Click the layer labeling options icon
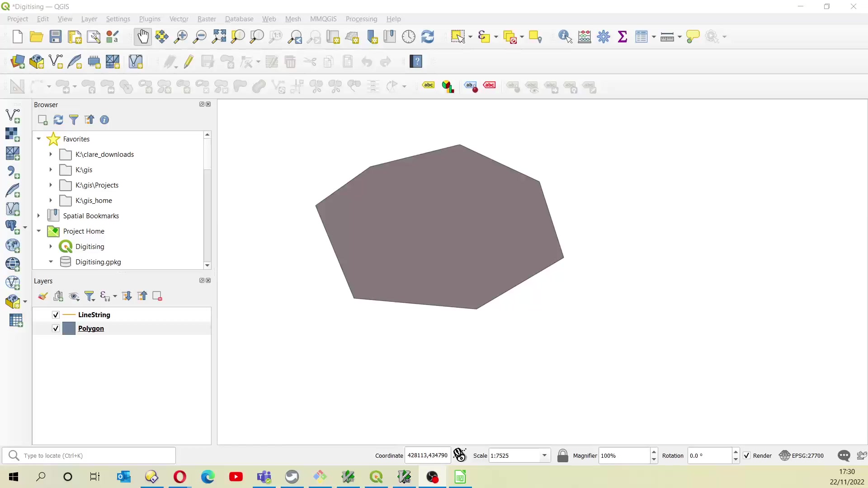 pos(428,86)
